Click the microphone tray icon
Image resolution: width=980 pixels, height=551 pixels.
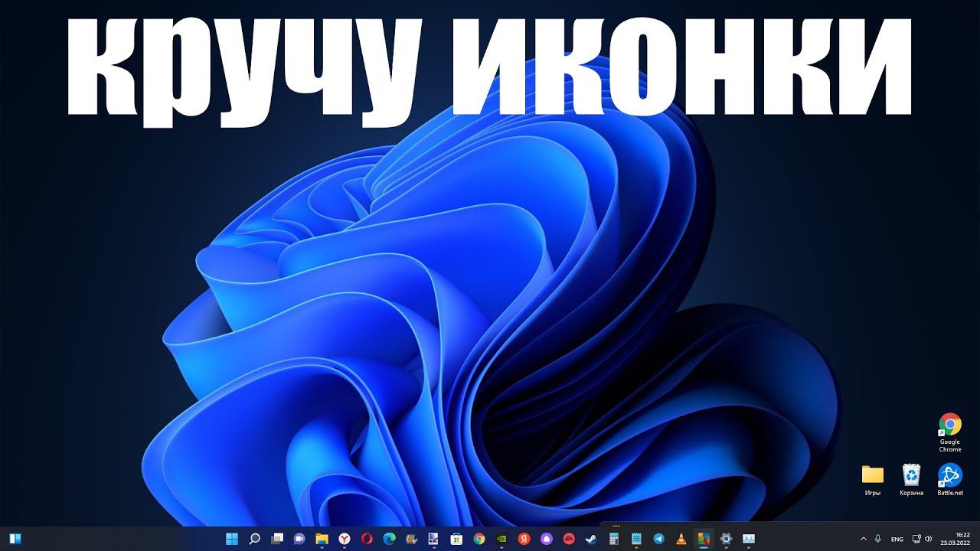(x=878, y=539)
